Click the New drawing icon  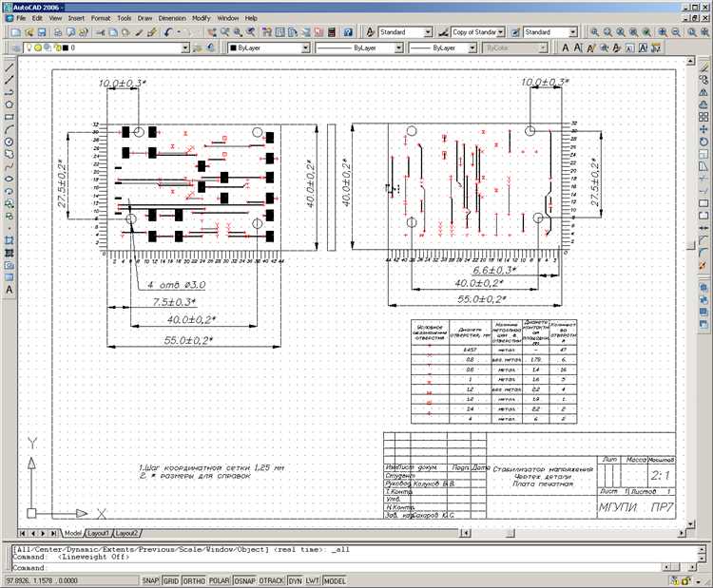tap(15, 31)
